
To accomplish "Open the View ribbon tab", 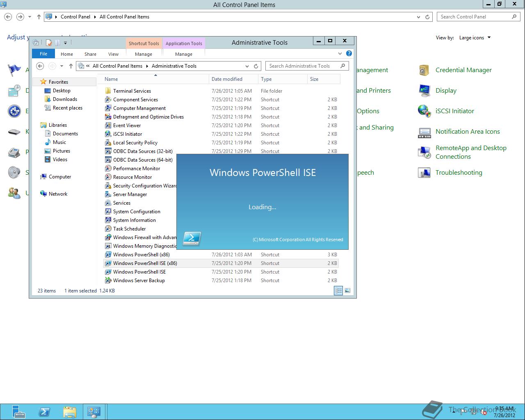I will [x=114, y=54].
